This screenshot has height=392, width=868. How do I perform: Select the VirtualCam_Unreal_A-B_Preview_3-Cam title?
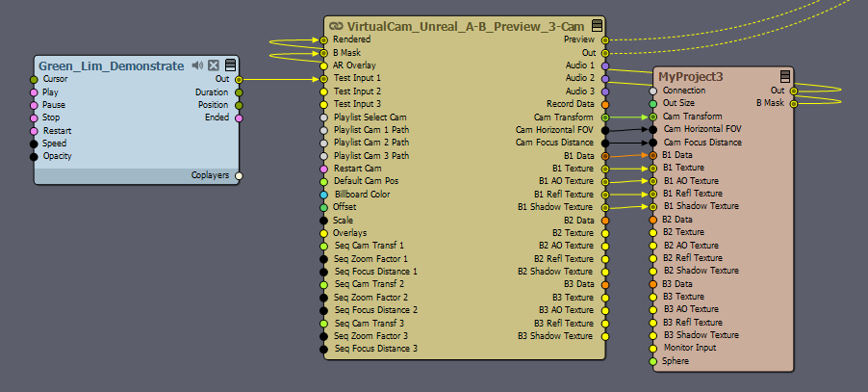(466, 26)
